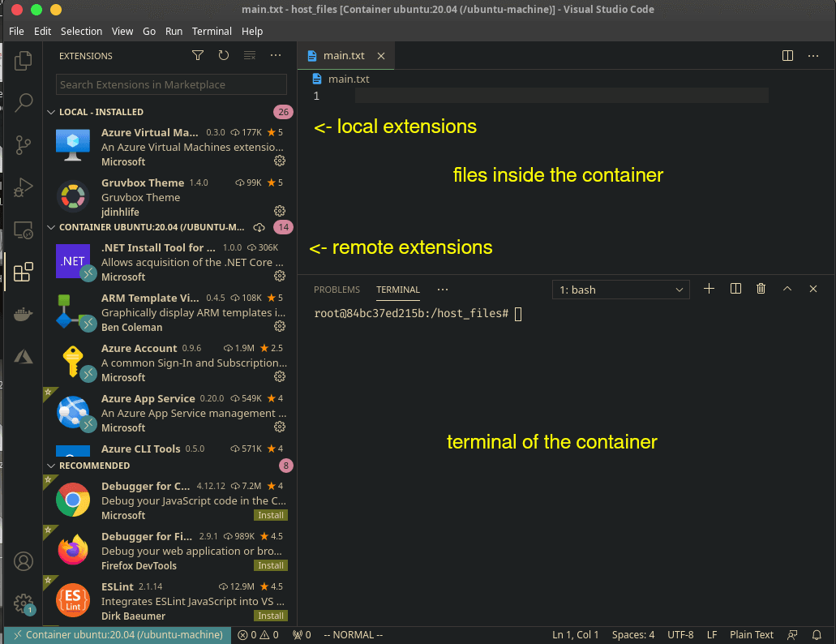Open gear menu for Azure Account

(x=280, y=377)
